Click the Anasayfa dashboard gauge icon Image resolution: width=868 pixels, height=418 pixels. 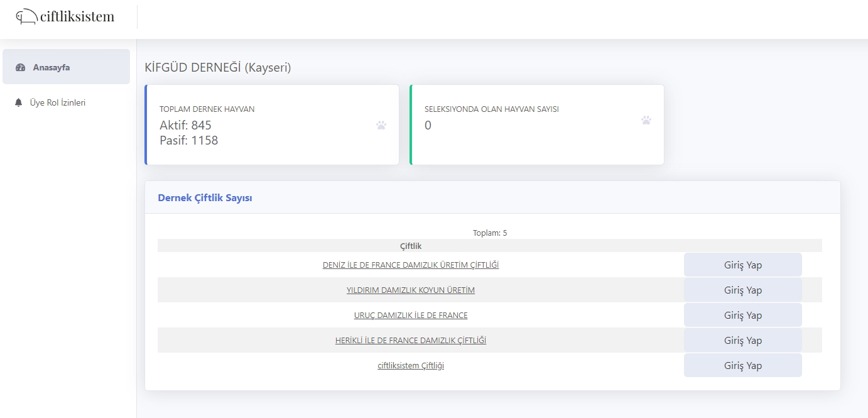(x=20, y=67)
